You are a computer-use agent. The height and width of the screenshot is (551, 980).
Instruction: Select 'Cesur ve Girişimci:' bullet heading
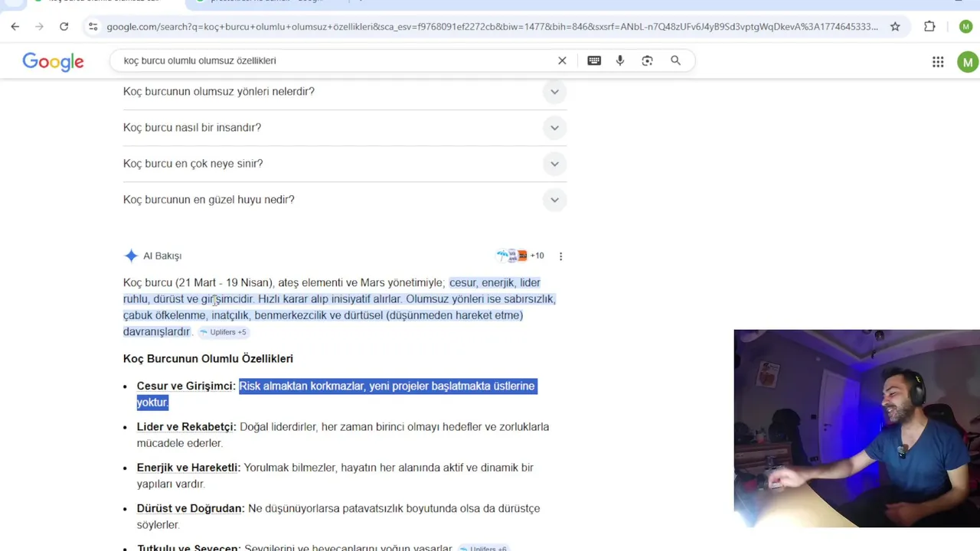click(186, 386)
